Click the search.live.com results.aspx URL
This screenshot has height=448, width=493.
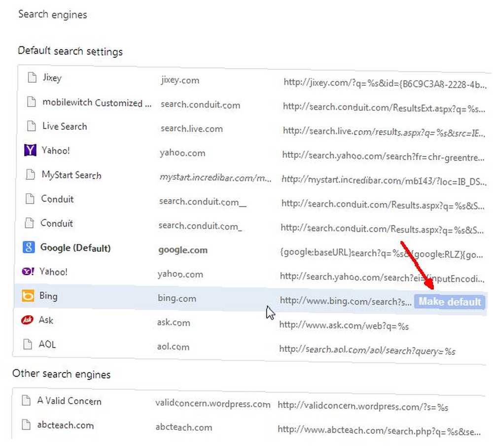[x=384, y=133]
